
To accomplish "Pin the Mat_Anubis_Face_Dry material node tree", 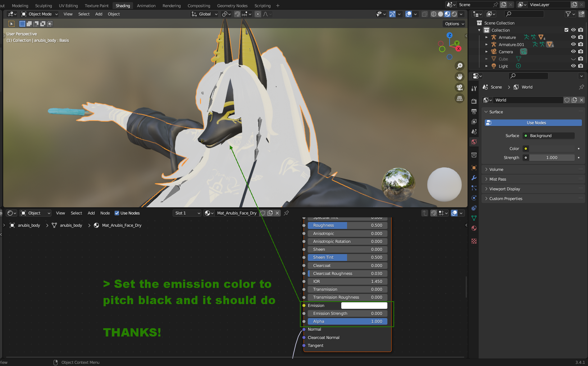I will (x=286, y=213).
